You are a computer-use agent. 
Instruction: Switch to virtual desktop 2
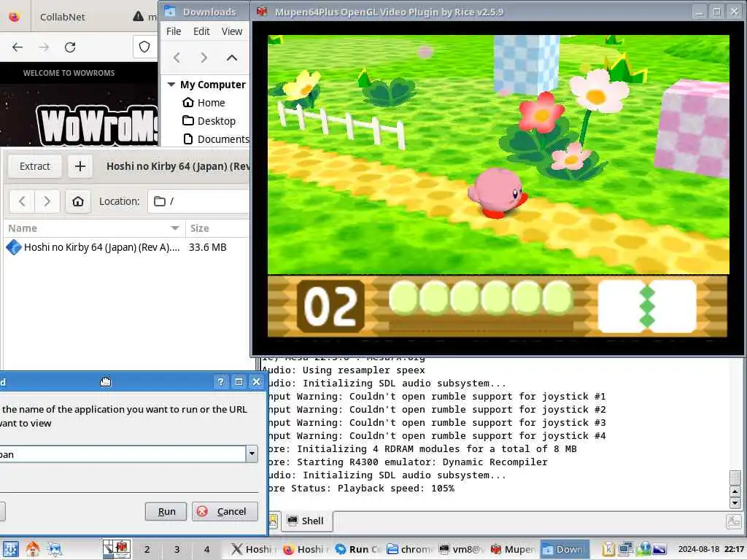[x=147, y=549]
